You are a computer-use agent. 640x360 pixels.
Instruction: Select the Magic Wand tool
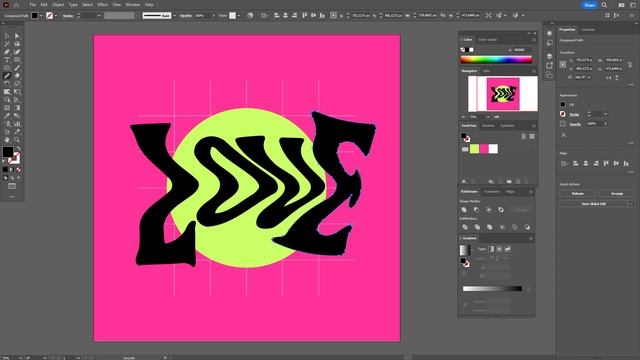[7, 44]
